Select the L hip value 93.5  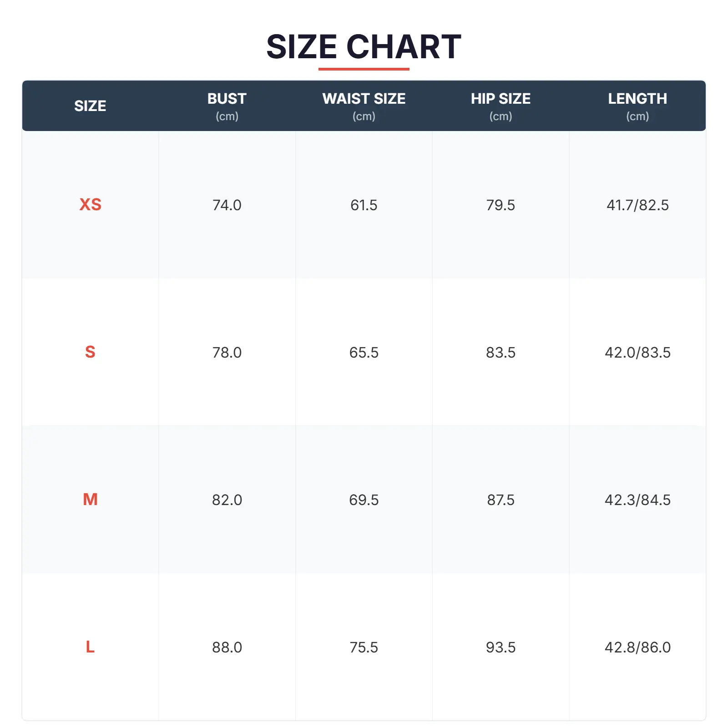500,647
